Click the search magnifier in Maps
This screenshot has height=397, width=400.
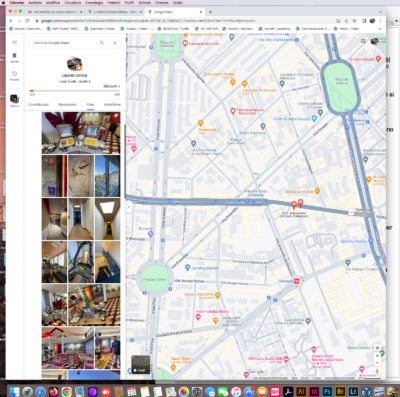pos(102,43)
